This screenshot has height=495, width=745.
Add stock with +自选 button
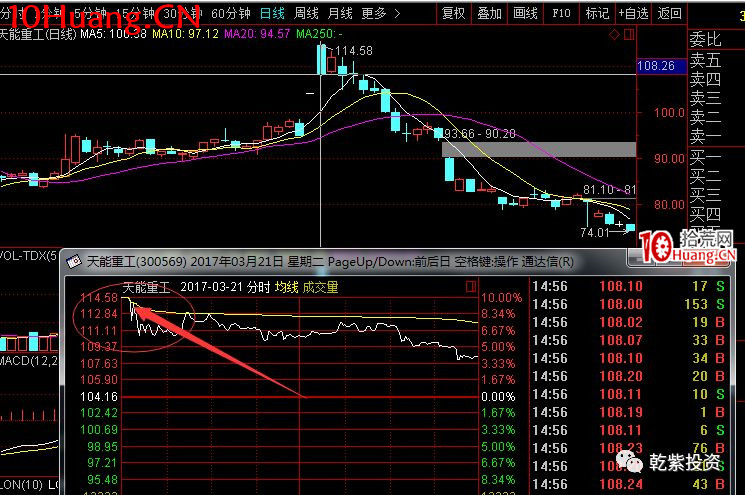coord(633,13)
